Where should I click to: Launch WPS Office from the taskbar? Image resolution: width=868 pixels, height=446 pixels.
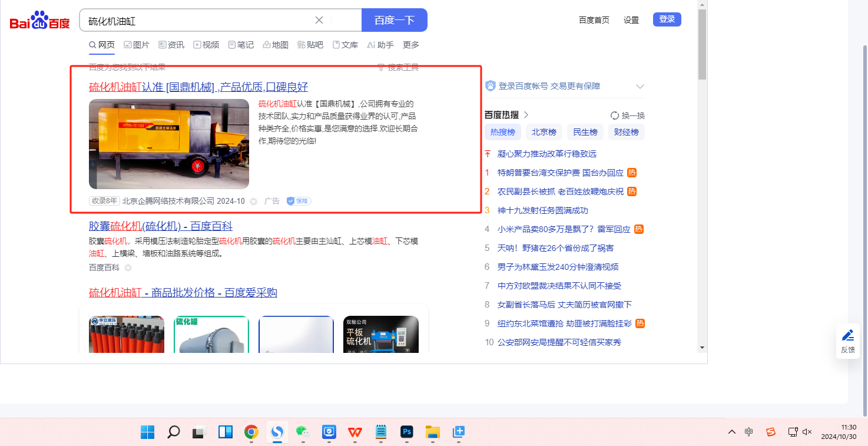pos(355,432)
